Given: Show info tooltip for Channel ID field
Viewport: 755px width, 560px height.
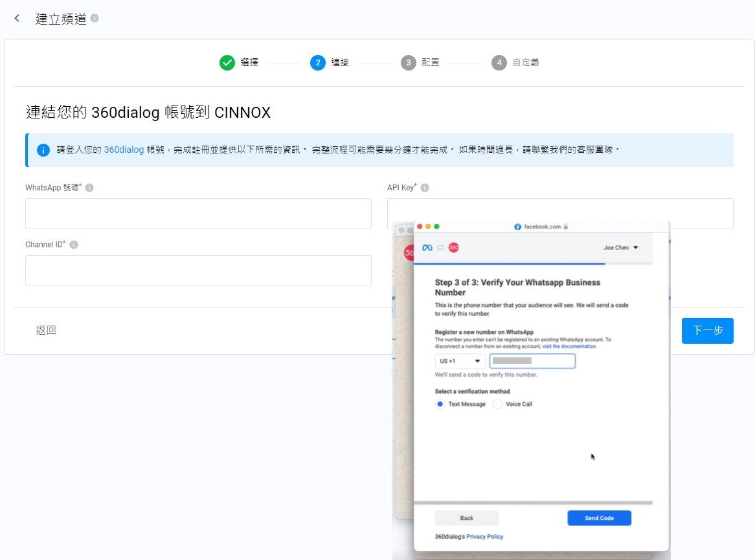Looking at the screenshot, I should (74, 245).
